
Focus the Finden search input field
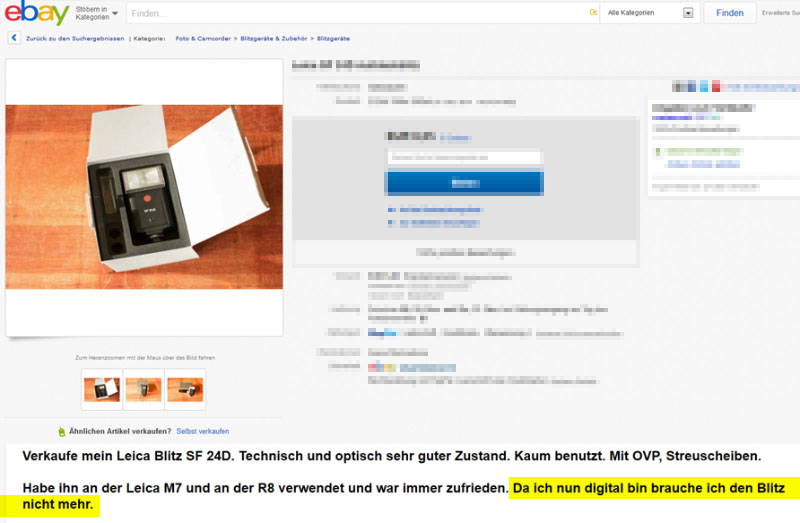(x=357, y=13)
